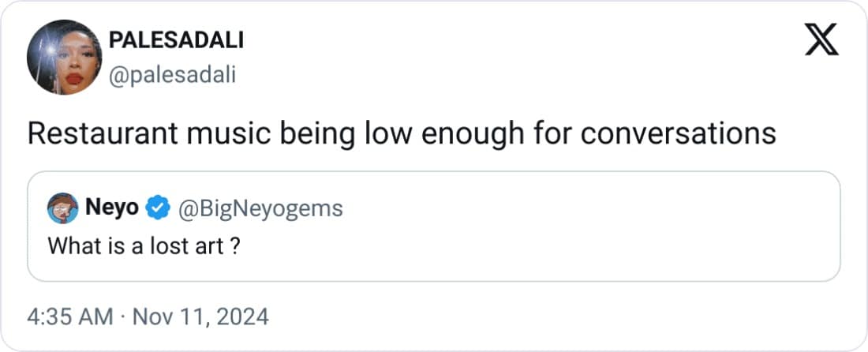The height and width of the screenshot is (352, 868).
Task: Open the quoted text "What is a lost art ?"
Action: coord(144,245)
